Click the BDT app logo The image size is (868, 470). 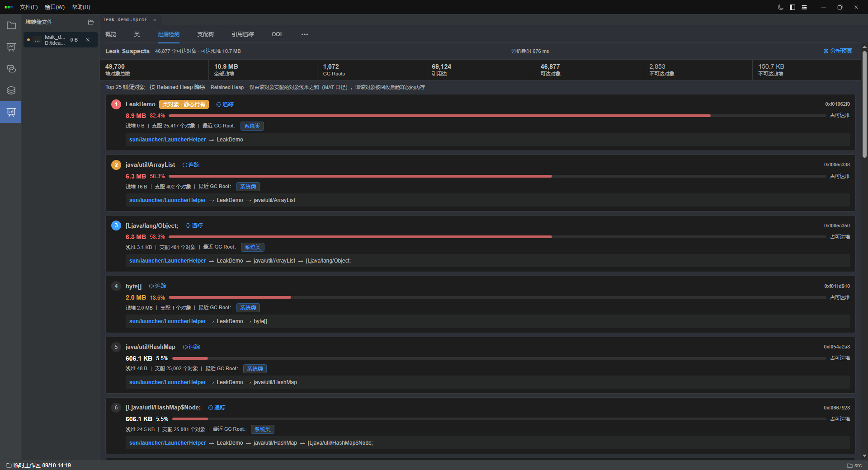pos(9,7)
